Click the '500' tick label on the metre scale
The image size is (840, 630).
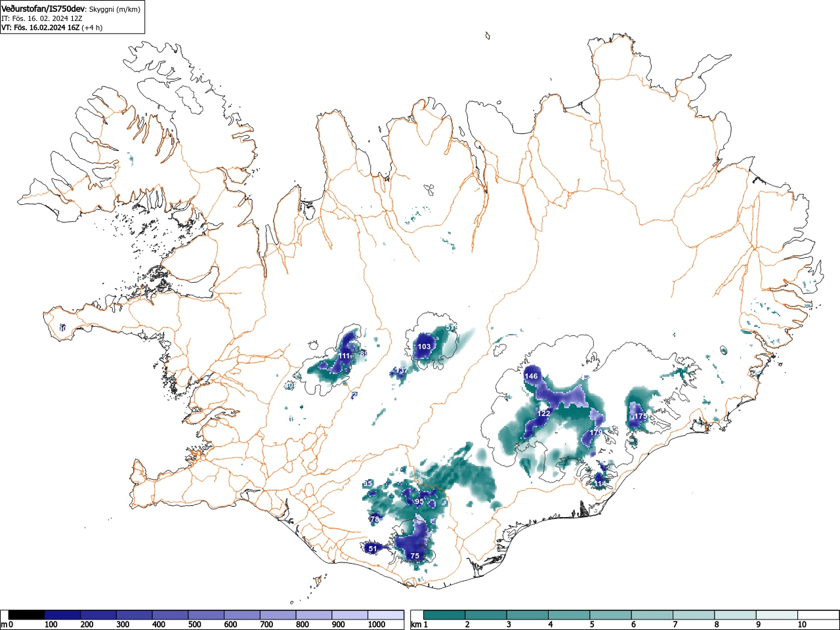[195, 625]
